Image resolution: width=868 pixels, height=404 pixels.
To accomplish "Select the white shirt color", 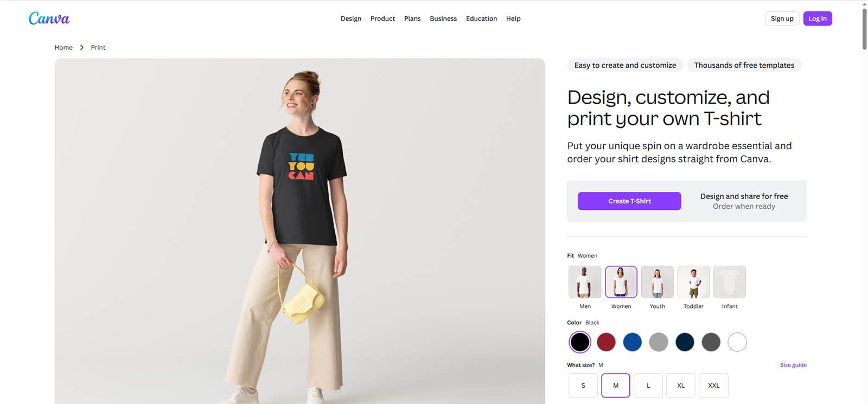I will [737, 342].
